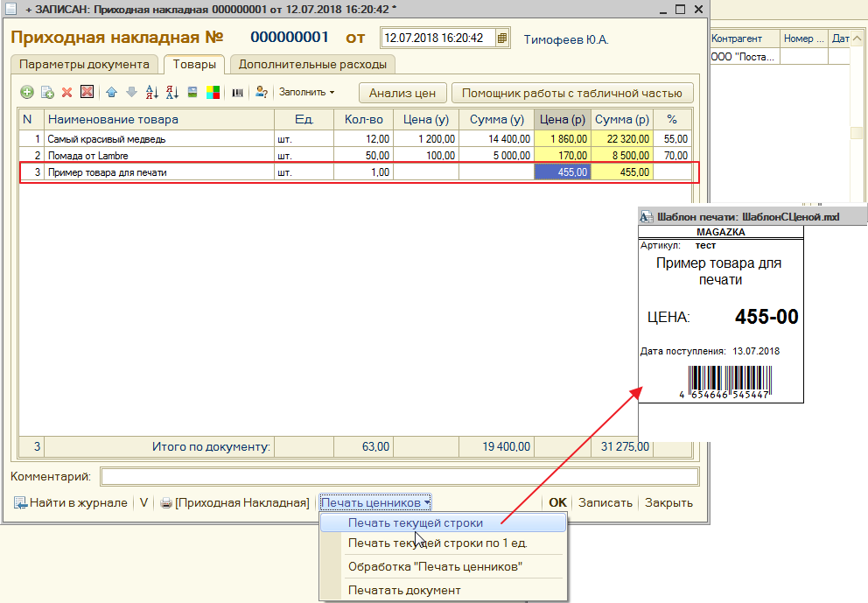Click the 1 860,00 price cell
868x603 pixels.
coord(563,139)
